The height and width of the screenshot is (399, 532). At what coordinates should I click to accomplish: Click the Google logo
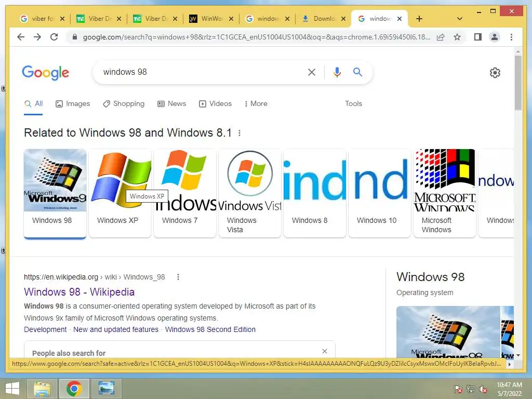(46, 72)
